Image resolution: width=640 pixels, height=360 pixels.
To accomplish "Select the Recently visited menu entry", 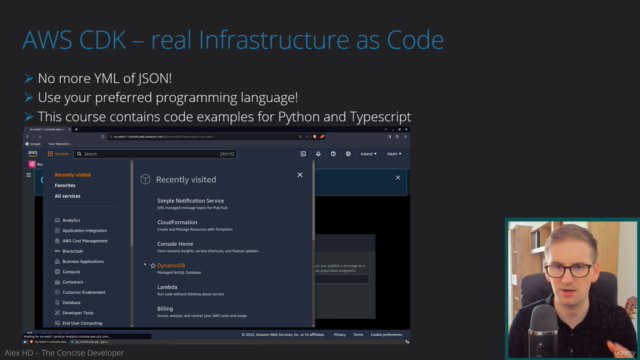I will coord(73,175).
